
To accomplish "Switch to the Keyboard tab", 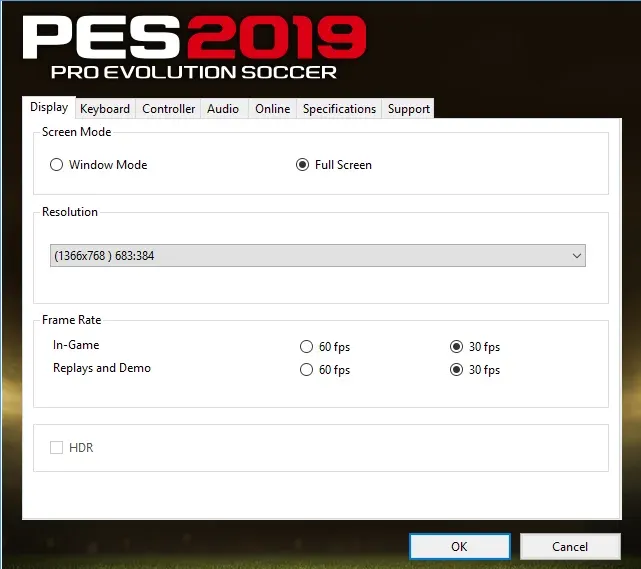I will [x=104, y=109].
